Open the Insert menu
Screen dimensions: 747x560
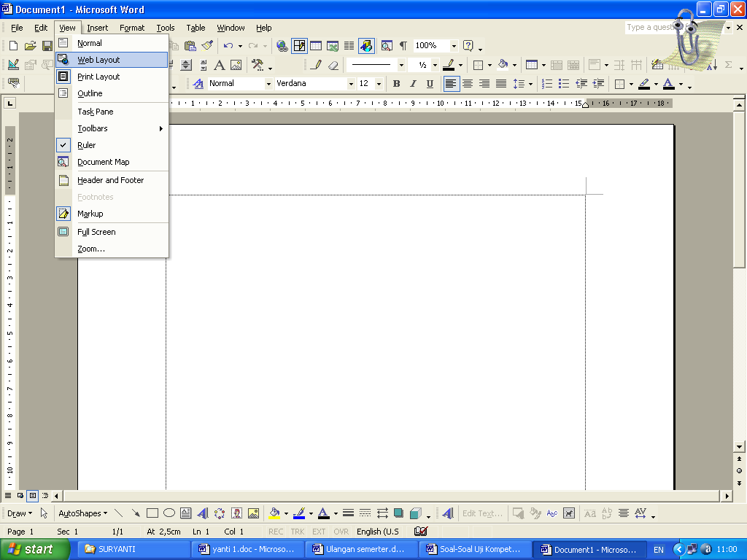(x=97, y=28)
